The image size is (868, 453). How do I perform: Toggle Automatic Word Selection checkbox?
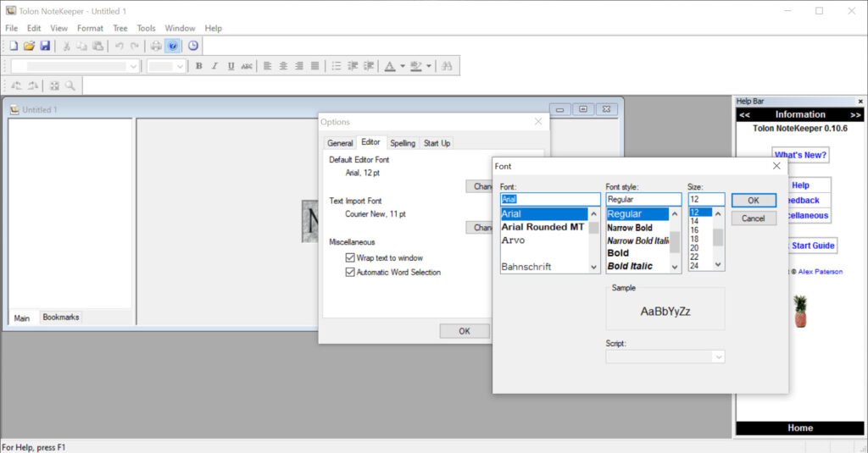tap(350, 272)
